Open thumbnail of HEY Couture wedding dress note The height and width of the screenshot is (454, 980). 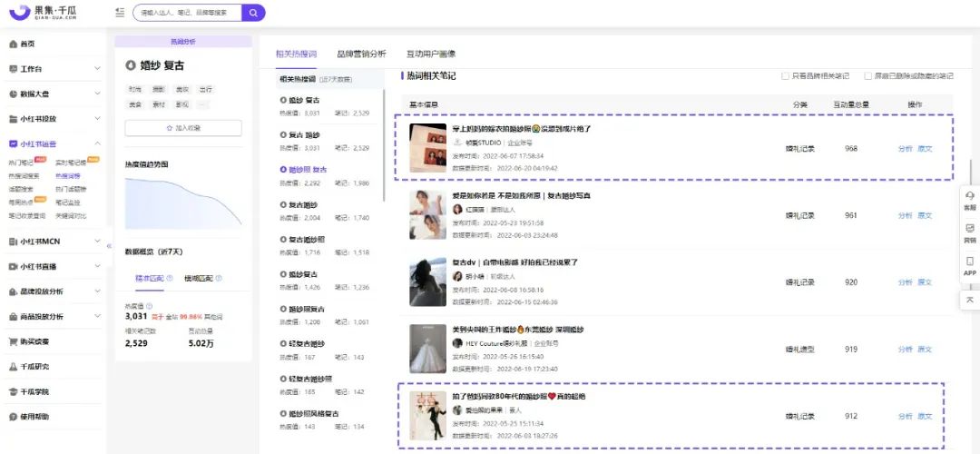click(427, 349)
